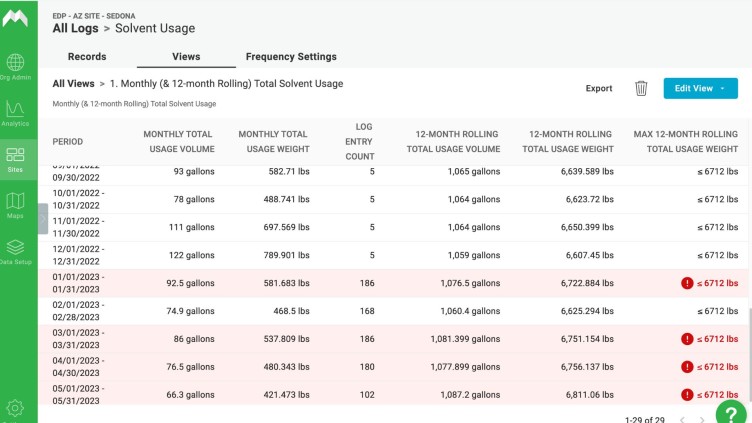
Task: Click the 6,811.06 lbs rolling weight cell
Action: coord(589,395)
